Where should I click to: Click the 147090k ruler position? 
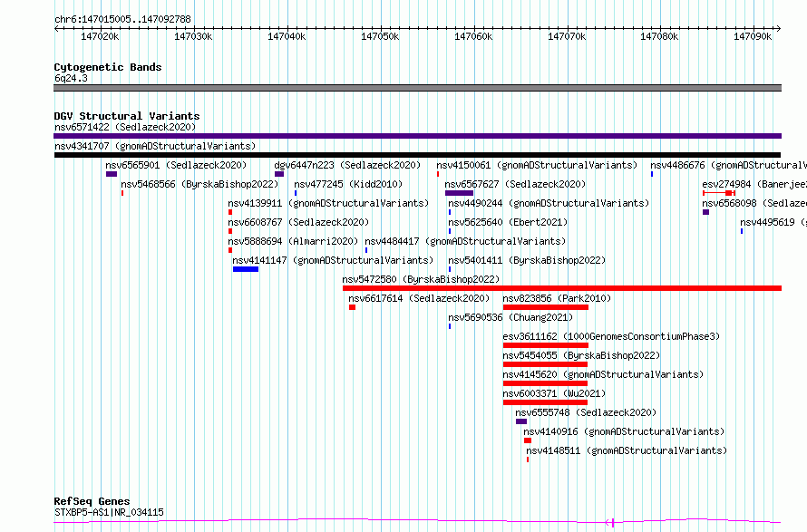(753, 36)
